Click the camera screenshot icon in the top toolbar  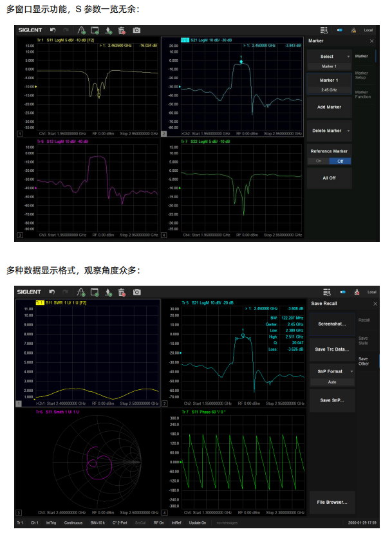coord(136,30)
